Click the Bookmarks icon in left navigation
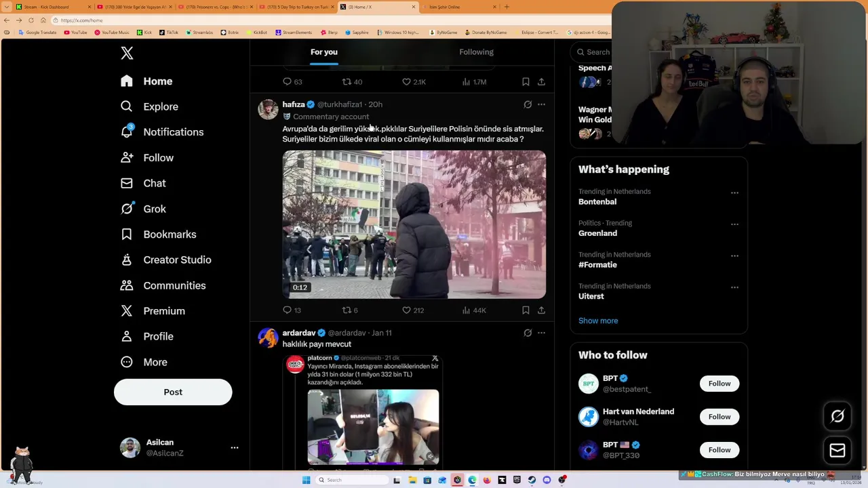 pyautogui.click(x=127, y=235)
